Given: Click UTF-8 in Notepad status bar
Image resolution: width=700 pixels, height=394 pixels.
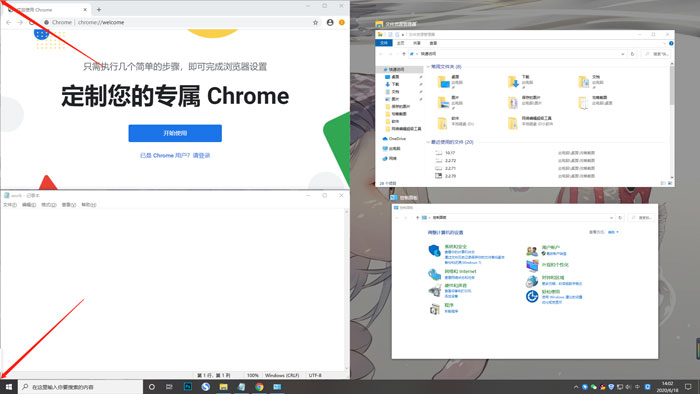Looking at the screenshot, I should pos(315,375).
